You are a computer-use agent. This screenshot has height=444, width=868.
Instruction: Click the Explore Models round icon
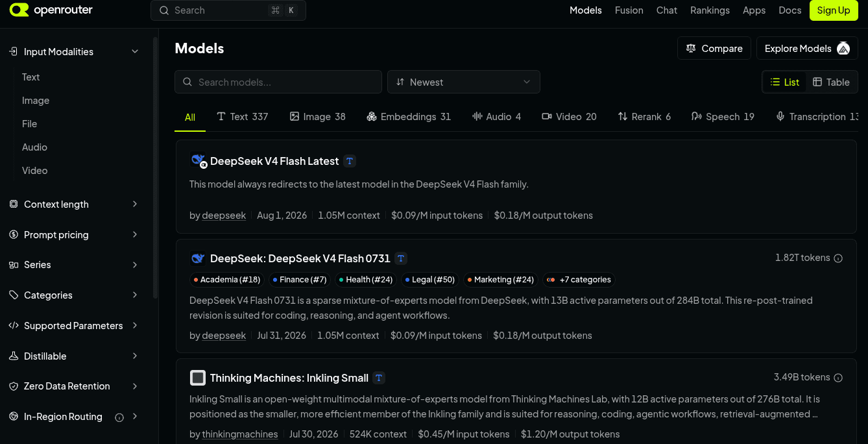click(843, 48)
